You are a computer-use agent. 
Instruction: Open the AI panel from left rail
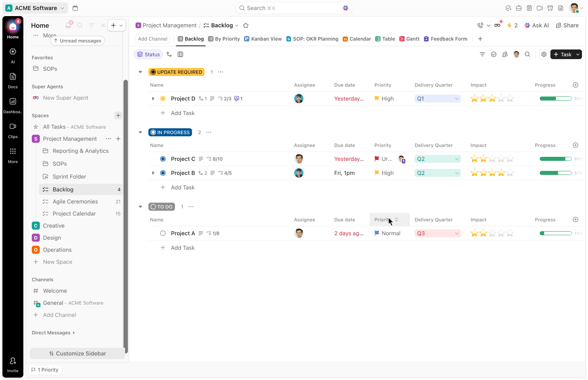(12, 53)
